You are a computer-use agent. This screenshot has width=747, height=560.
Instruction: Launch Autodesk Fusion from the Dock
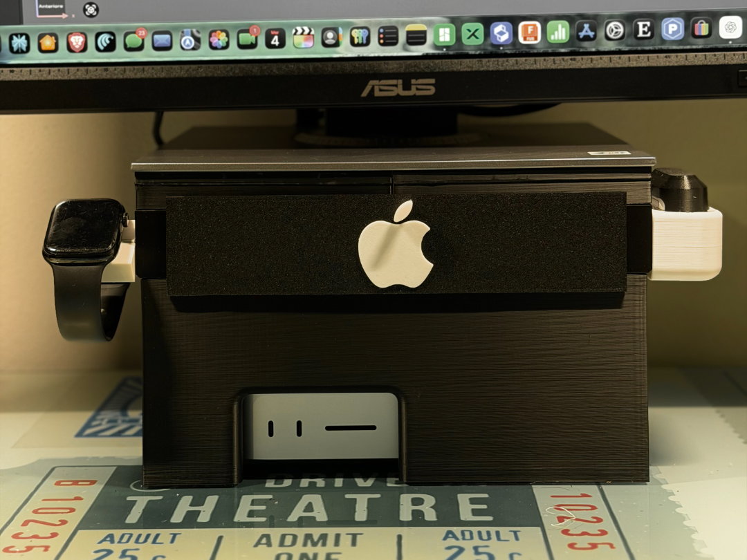tap(529, 33)
